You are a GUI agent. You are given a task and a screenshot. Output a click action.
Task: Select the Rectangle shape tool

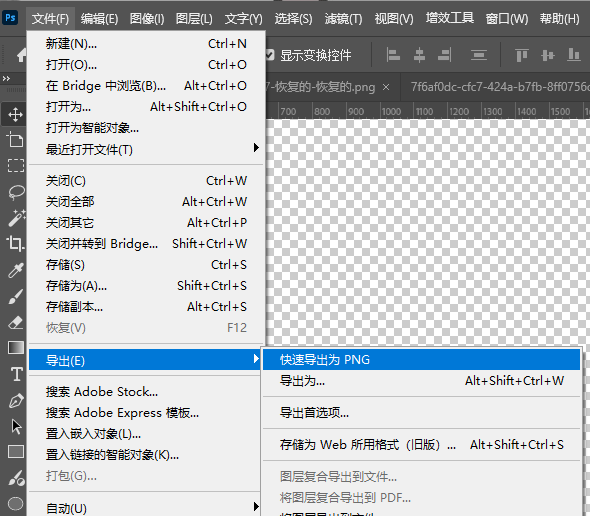point(16,451)
